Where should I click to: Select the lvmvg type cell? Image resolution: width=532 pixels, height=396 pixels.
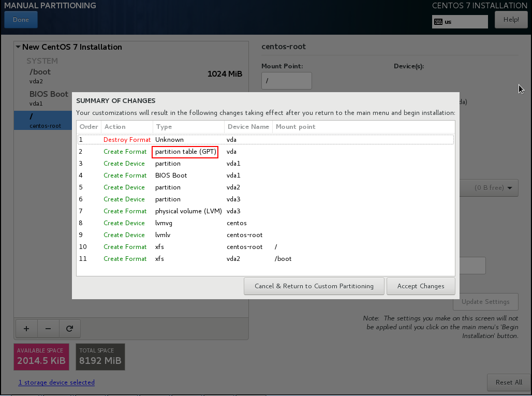[x=164, y=223]
